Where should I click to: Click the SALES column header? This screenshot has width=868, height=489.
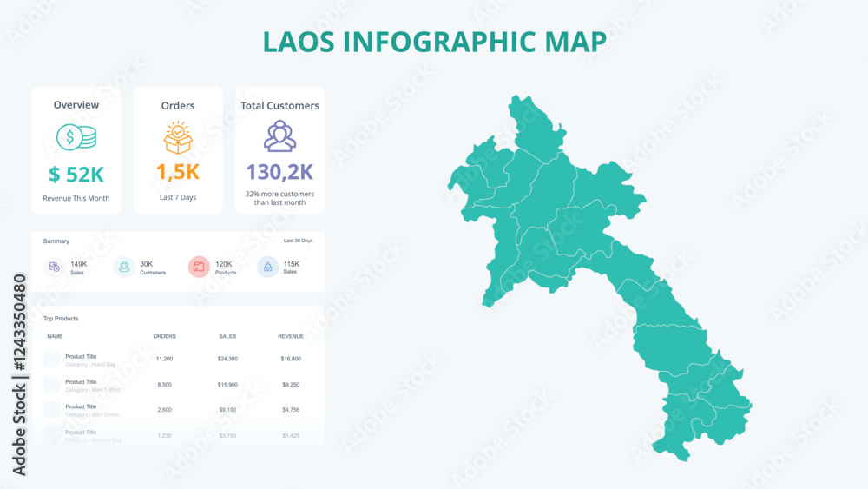[227, 336]
